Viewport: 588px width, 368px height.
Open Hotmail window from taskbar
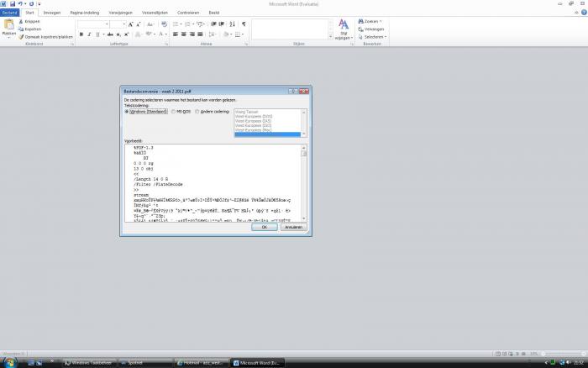pyautogui.click(x=202, y=363)
